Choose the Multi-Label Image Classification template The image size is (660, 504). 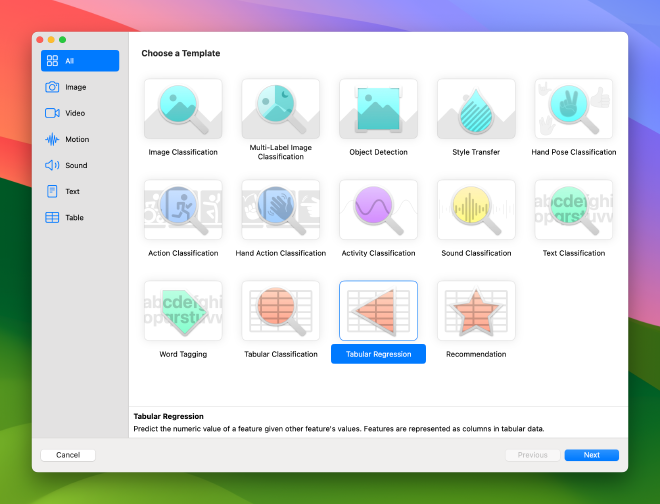click(x=280, y=109)
